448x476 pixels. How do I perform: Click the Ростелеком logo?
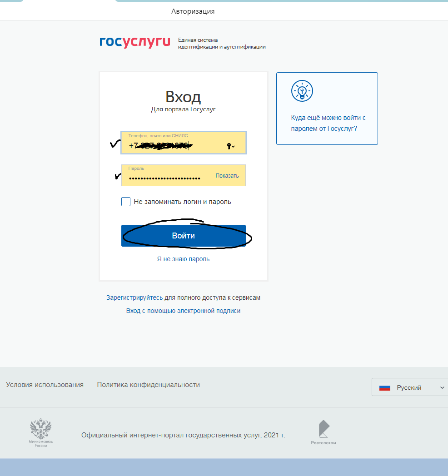click(324, 432)
